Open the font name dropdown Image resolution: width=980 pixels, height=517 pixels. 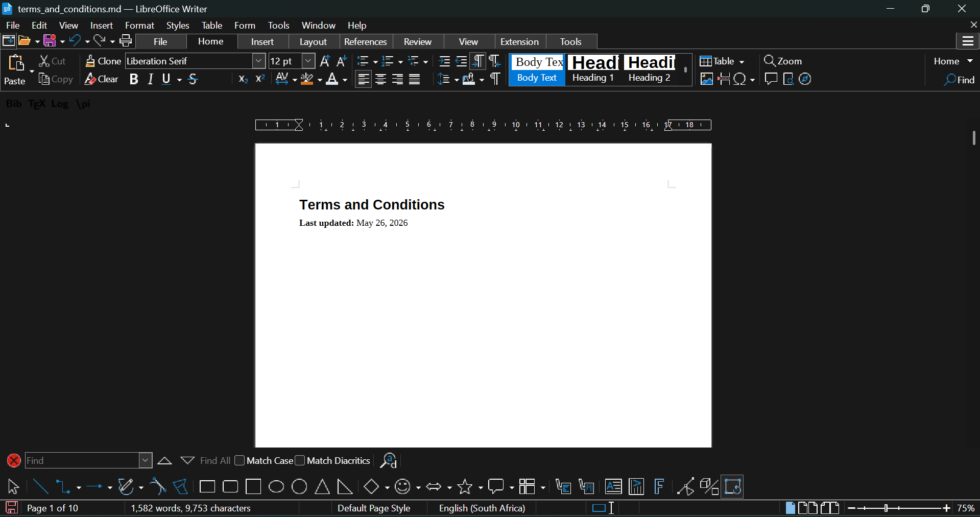259,61
